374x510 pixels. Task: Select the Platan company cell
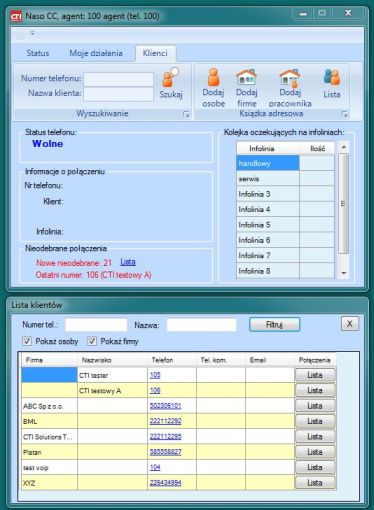click(49, 452)
